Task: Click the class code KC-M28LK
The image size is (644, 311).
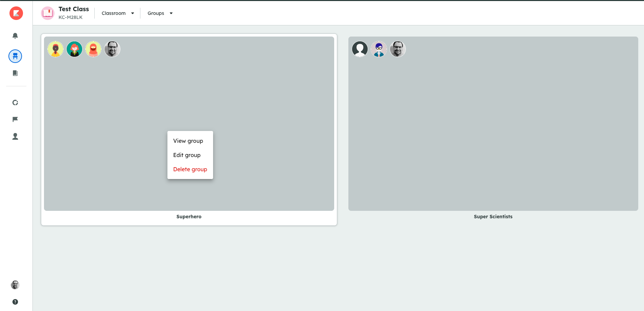Action: [70, 17]
